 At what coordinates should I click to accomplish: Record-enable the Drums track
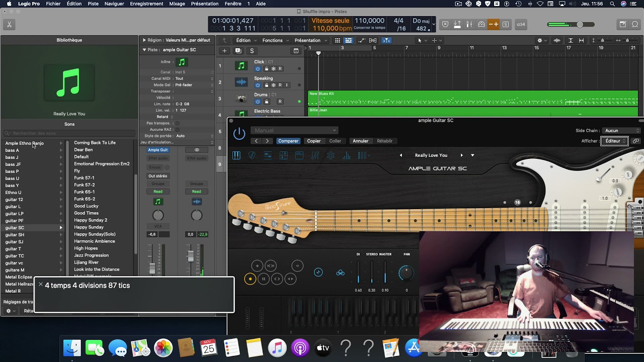pyautogui.click(x=280, y=102)
